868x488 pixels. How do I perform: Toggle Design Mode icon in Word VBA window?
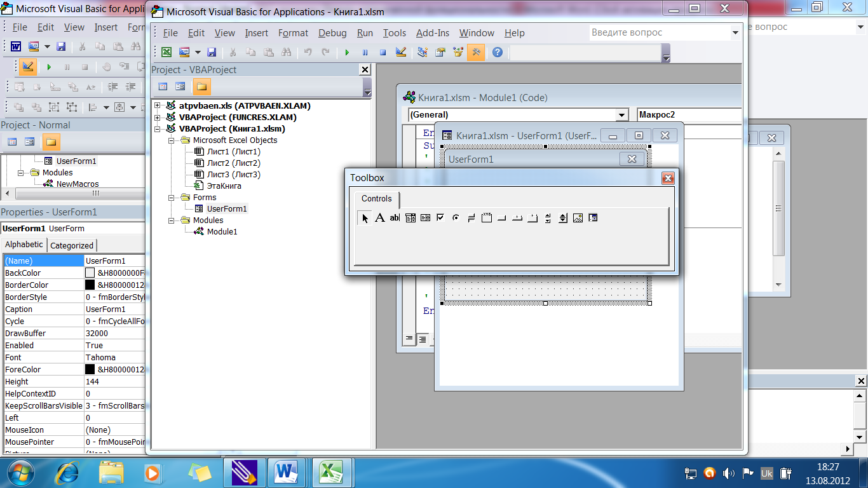coord(27,66)
